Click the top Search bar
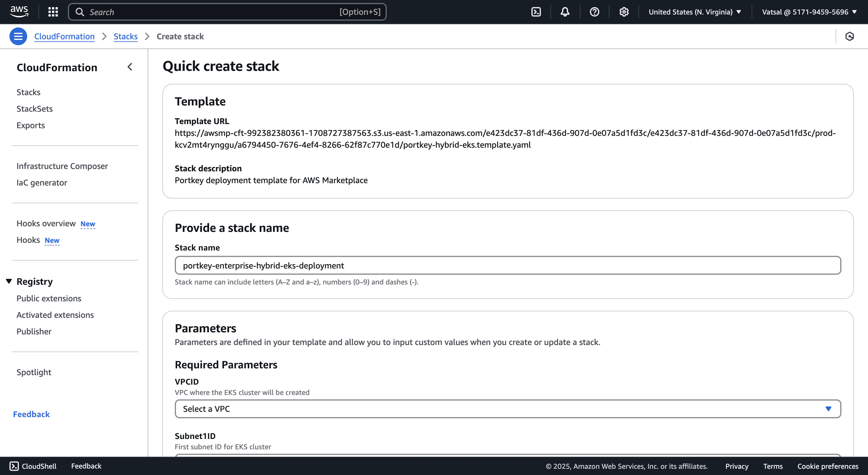 tap(227, 12)
